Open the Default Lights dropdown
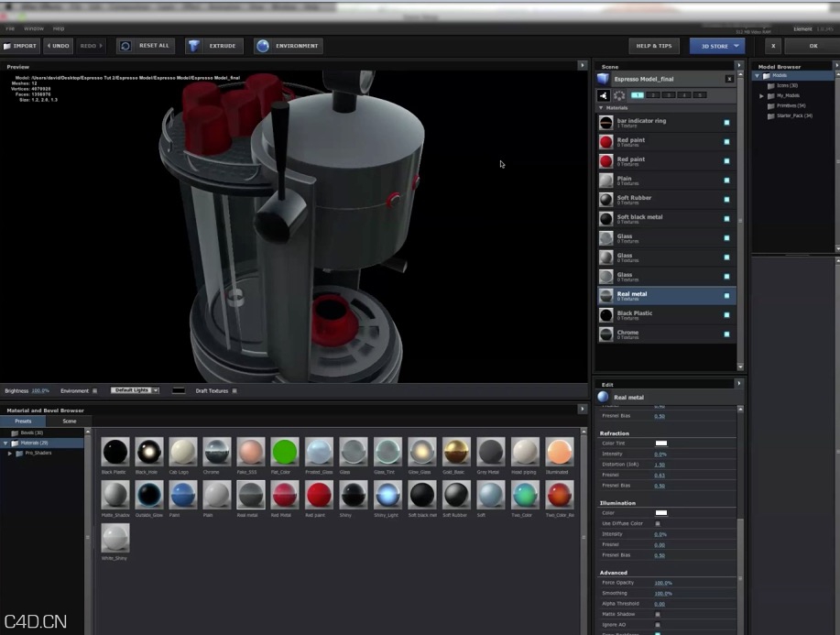840x635 pixels. point(135,390)
